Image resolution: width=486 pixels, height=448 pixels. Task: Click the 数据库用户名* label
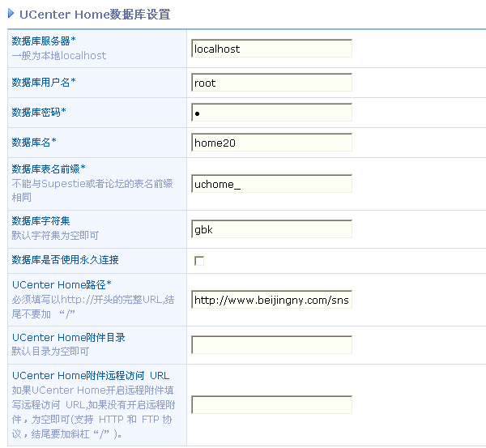[x=44, y=82]
